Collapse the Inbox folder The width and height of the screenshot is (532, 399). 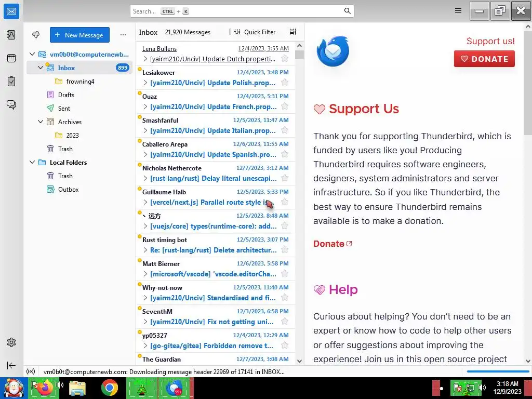coord(41,68)
